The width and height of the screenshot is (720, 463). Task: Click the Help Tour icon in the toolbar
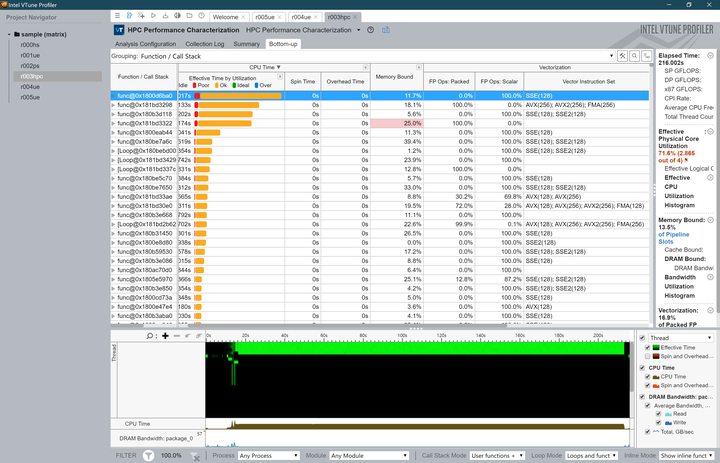(129, 16)
